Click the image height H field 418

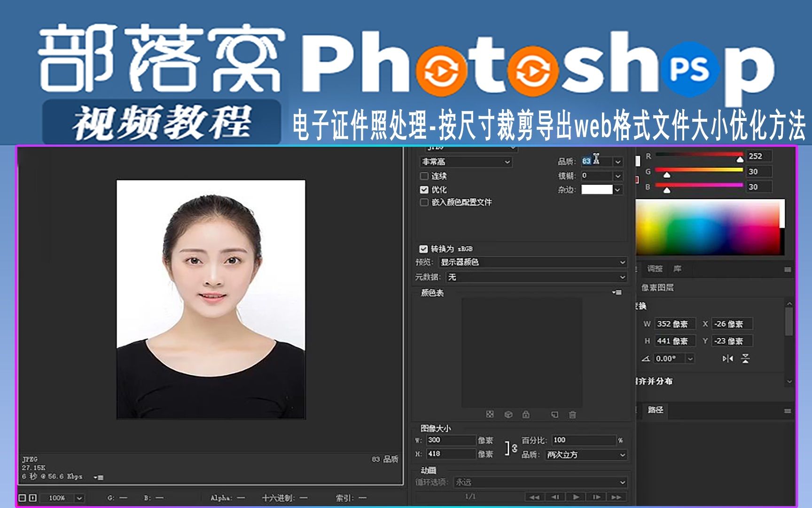451,454
